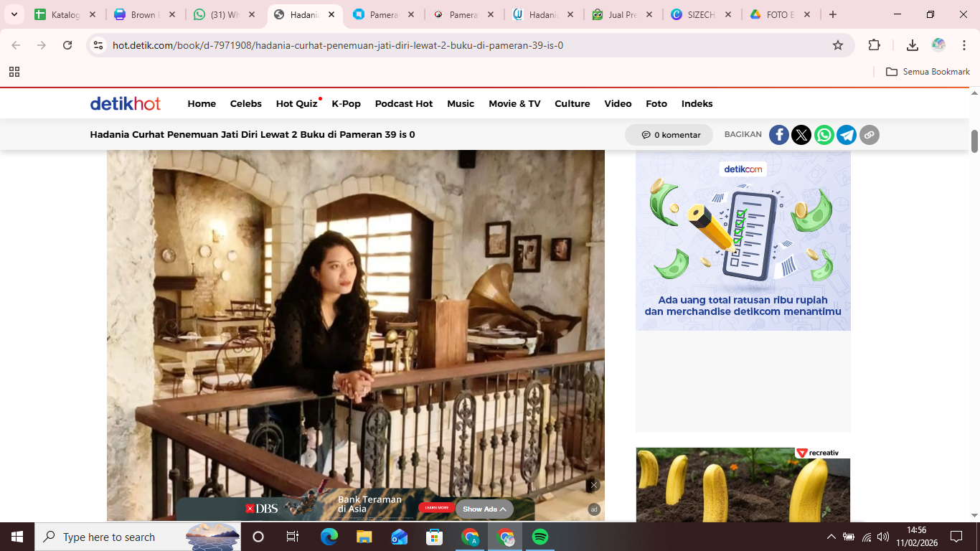Open the Culture section

point(573,104)
